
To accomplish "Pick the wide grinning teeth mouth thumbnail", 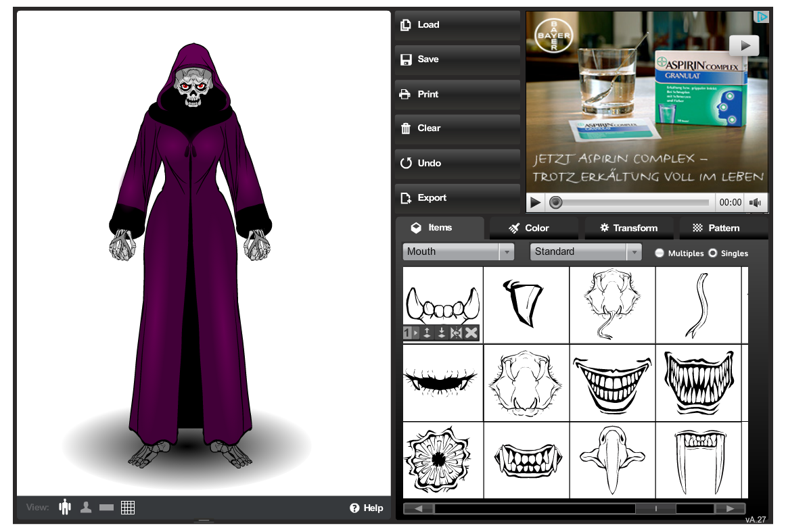I will [x=612, y=383].
